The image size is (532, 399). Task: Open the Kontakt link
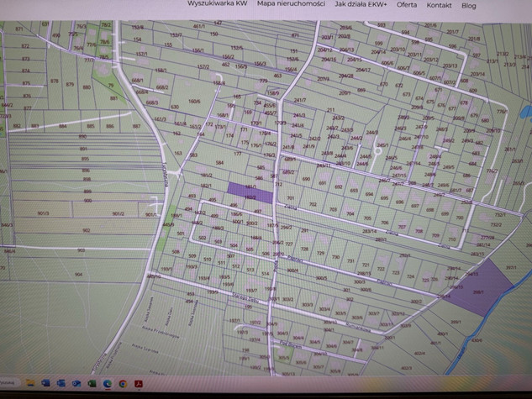439,4
